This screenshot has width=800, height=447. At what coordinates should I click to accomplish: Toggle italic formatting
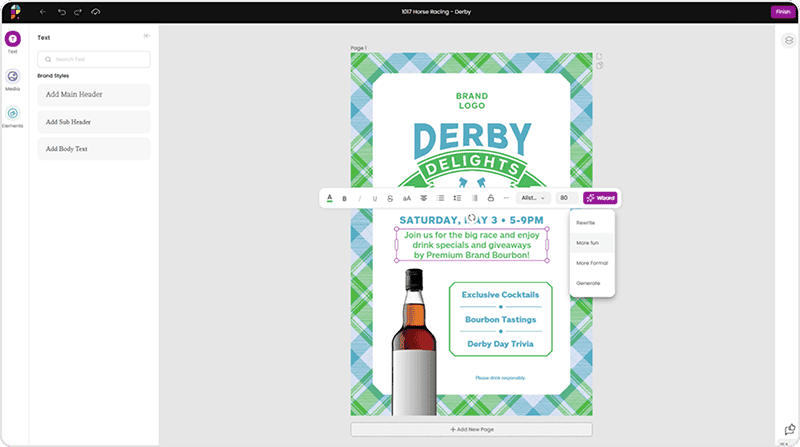pos(360,198)
